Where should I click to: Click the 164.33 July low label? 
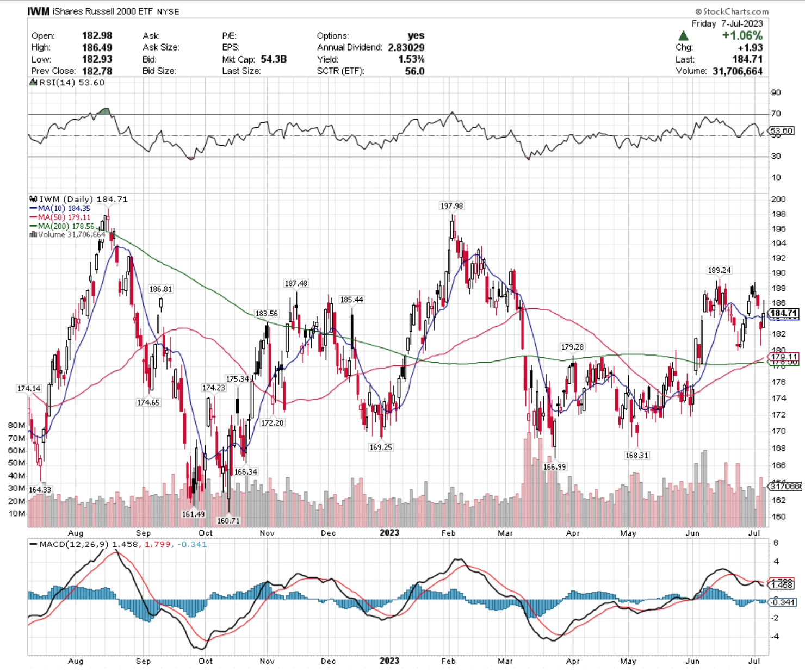pos(40,490)
